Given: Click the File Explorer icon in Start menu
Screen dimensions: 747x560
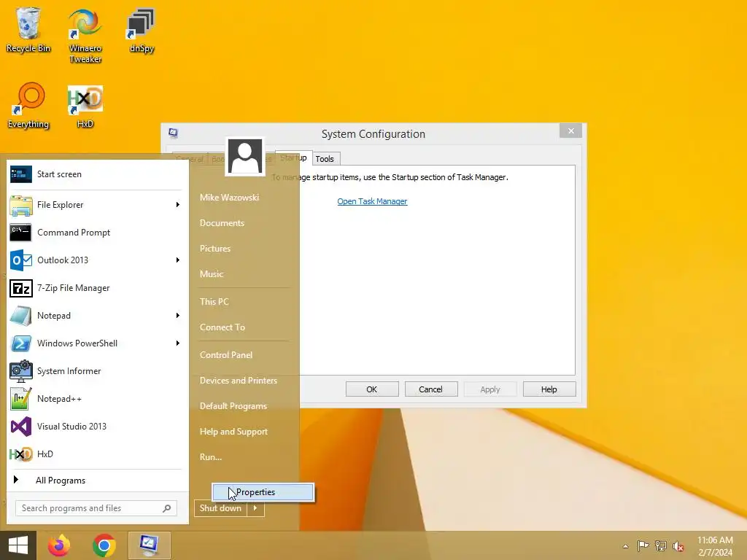Looking at the screenshot, I should pos(21,205).
